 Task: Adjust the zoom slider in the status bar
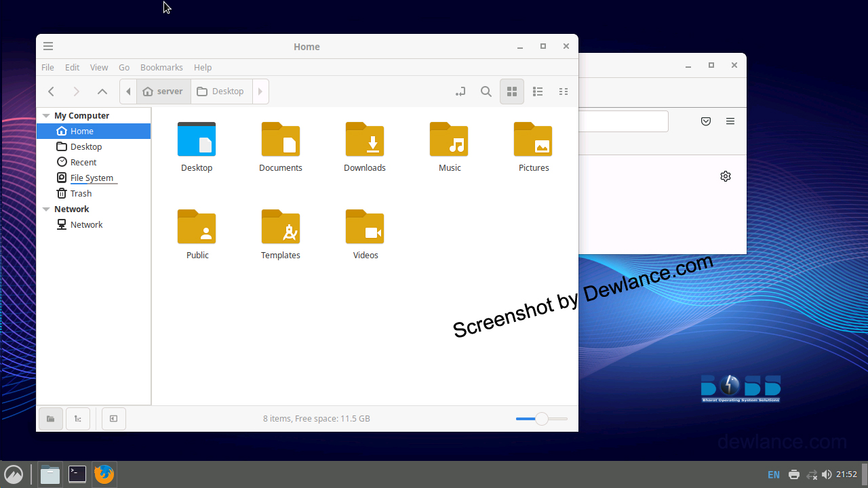[x=540, y=419]
